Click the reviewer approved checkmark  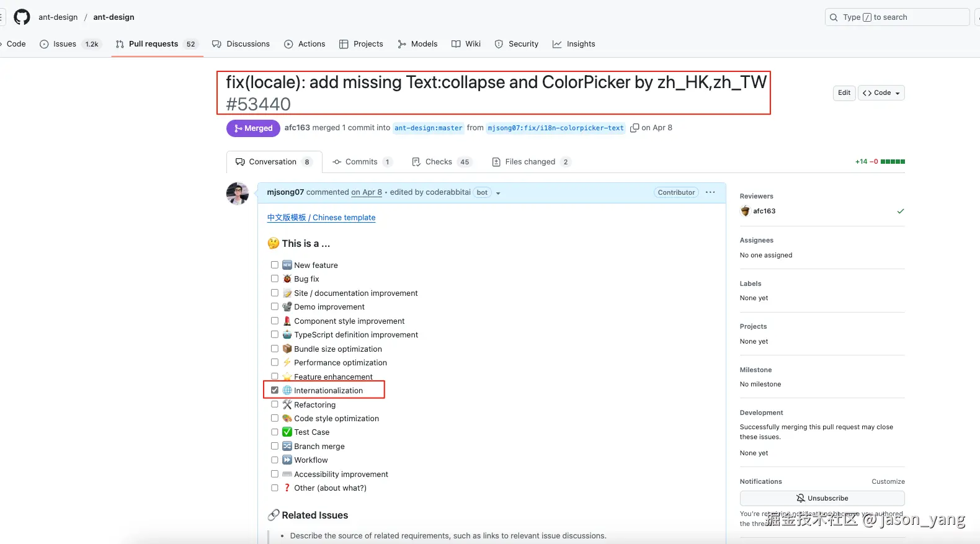tap(901, 211)
